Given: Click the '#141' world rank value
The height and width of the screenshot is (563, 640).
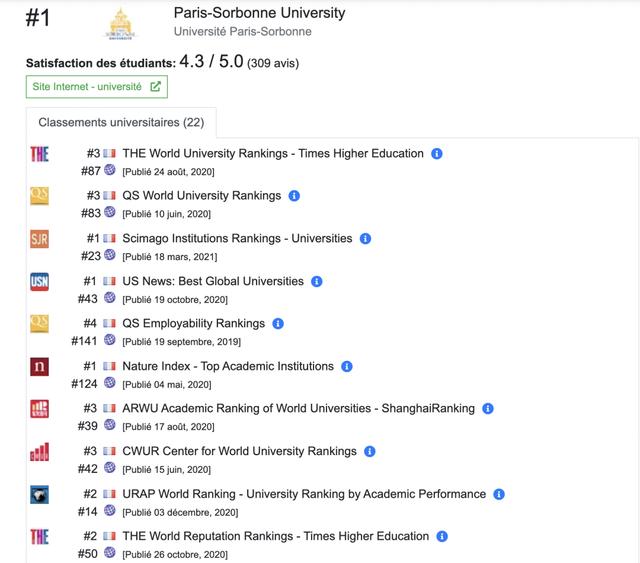Looking at the screenshot, I should [x=84, y=341].
